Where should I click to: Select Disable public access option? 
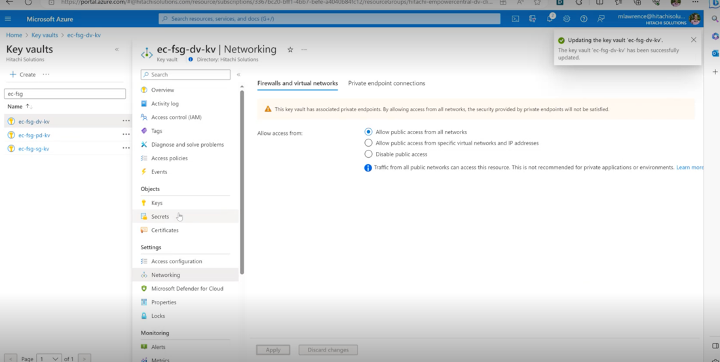pos(368,154)
